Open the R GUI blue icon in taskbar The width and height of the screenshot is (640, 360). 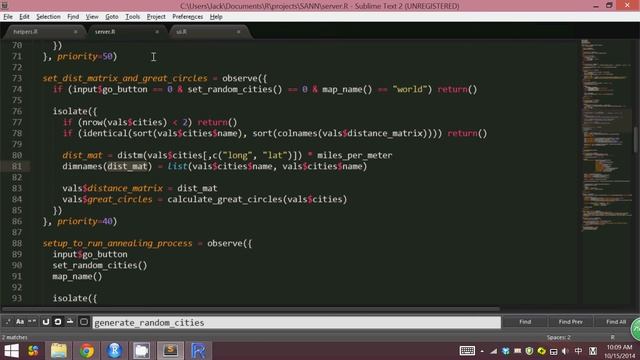point(114,351)
